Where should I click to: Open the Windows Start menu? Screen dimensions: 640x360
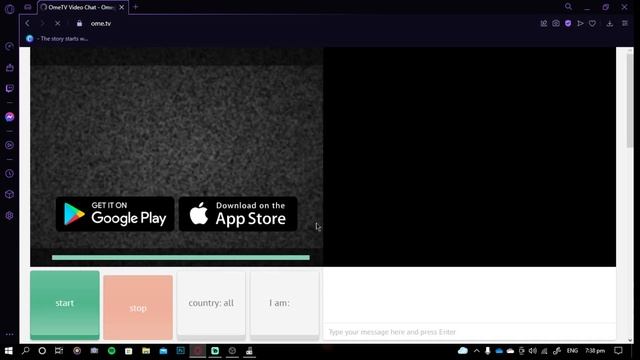tap(9, 351)
